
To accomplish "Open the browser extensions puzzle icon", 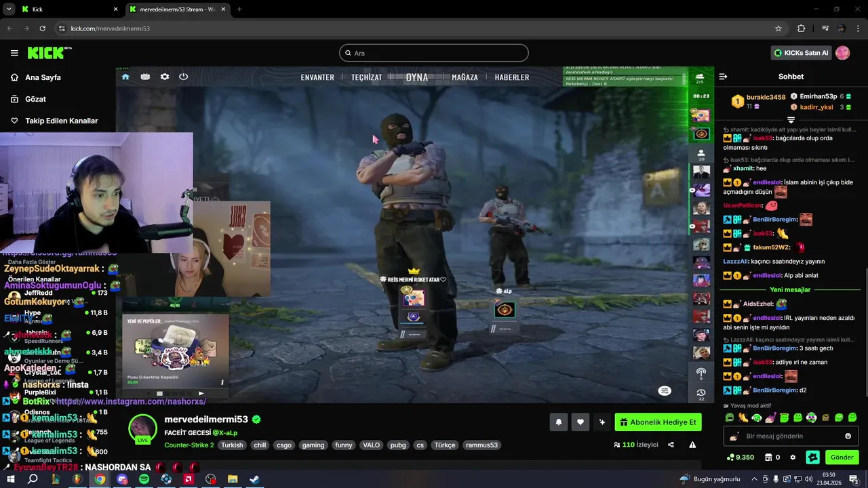I will pos(802,28).
